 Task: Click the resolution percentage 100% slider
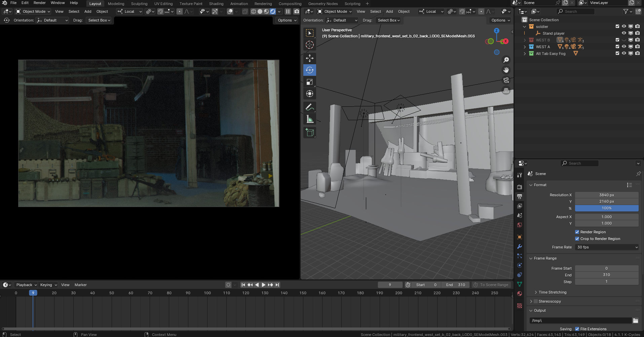click(x=607, y=208)
